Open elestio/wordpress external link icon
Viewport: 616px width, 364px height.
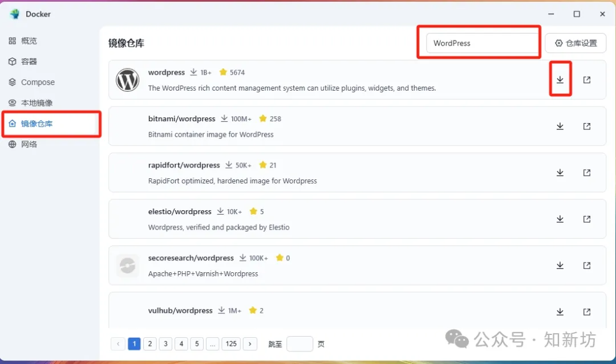[586, 219]
